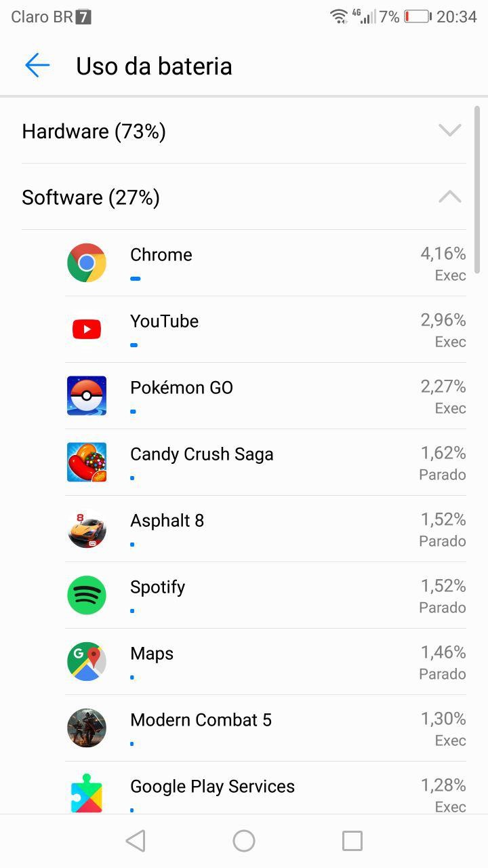Viewport: 488px width, 868px height.
Task: Open the Chrome app icon
Action: (x=87, y=262)
